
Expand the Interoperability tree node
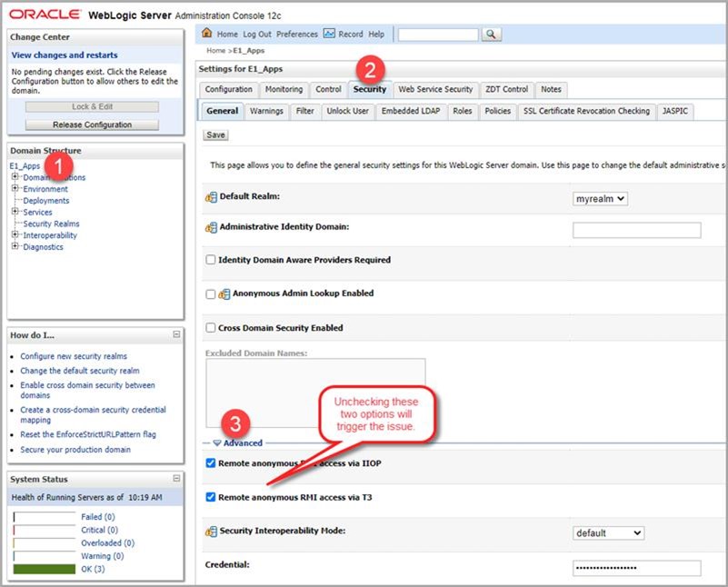pyautogui.click(x=15, y=234)
